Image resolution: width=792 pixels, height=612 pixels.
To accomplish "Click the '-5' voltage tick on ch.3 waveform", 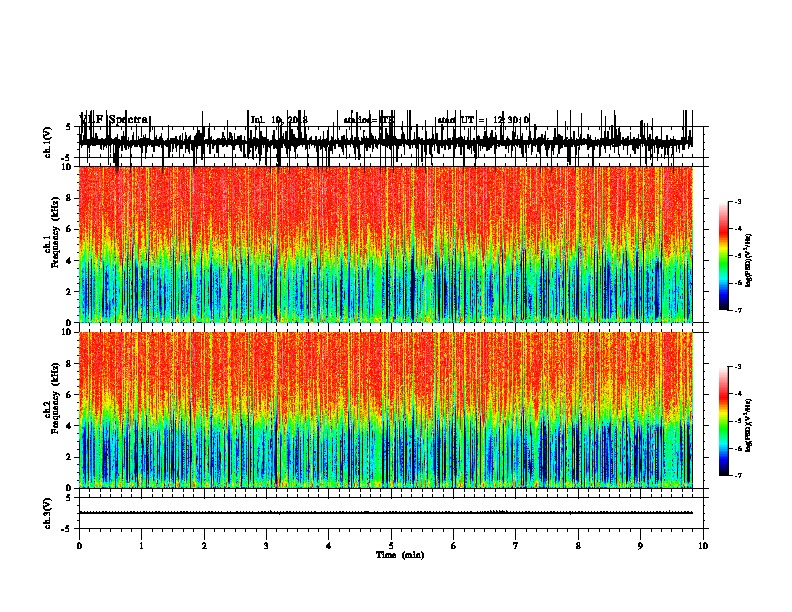I will pyautogui.click(x=67, y=529).
